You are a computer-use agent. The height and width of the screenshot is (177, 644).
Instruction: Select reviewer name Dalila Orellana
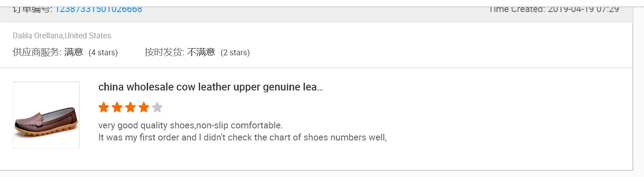38,36
